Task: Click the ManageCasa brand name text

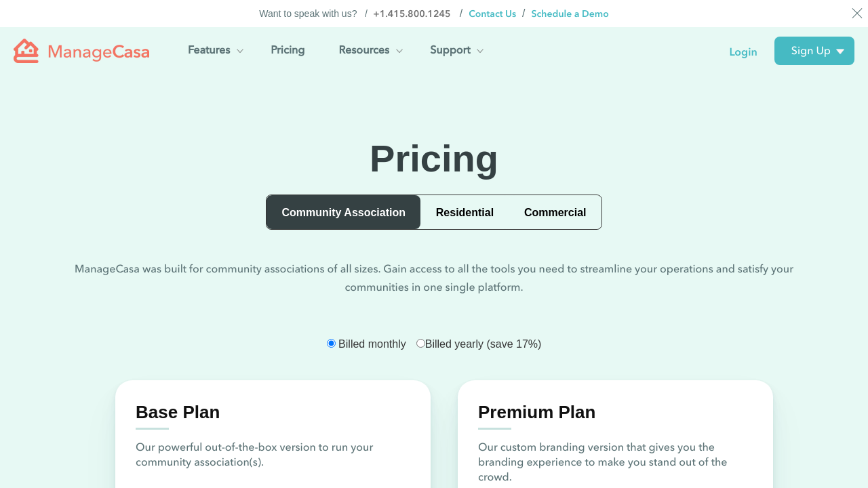Action: (x=99, y=52)
